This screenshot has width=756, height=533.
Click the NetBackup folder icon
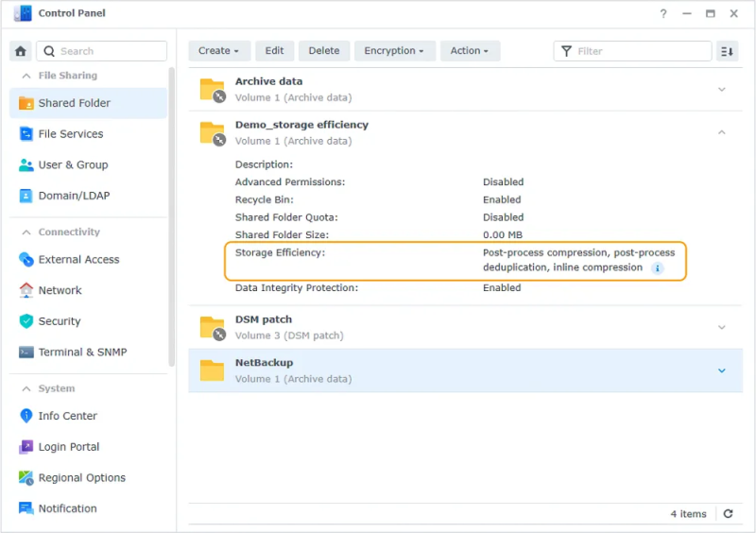[x=212, y=370]
